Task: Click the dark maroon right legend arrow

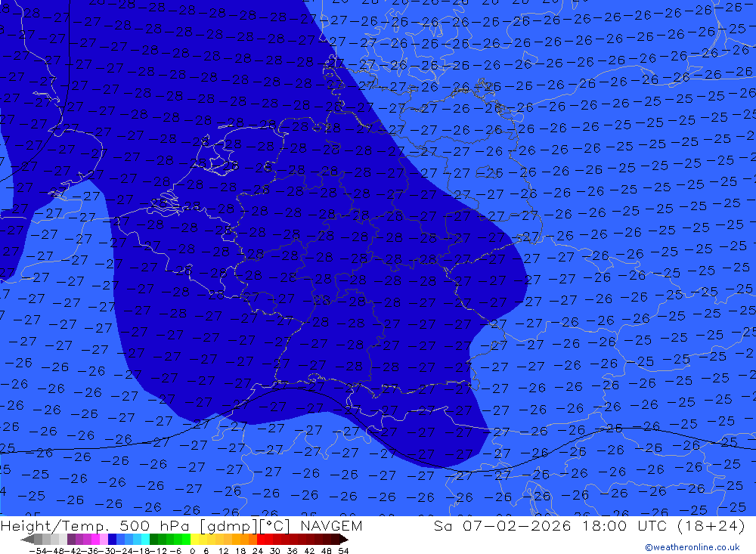Action: pyautogui.click(x=344, y=540)
